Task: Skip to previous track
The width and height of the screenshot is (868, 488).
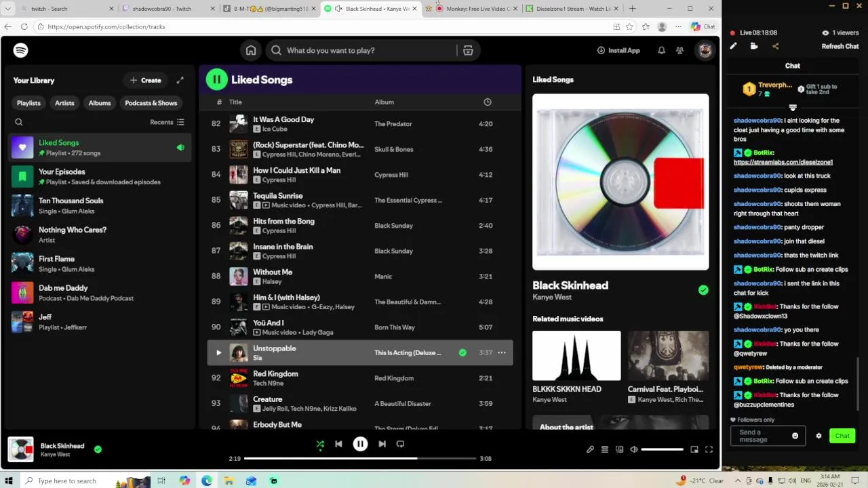Action: tap(338, 444)
